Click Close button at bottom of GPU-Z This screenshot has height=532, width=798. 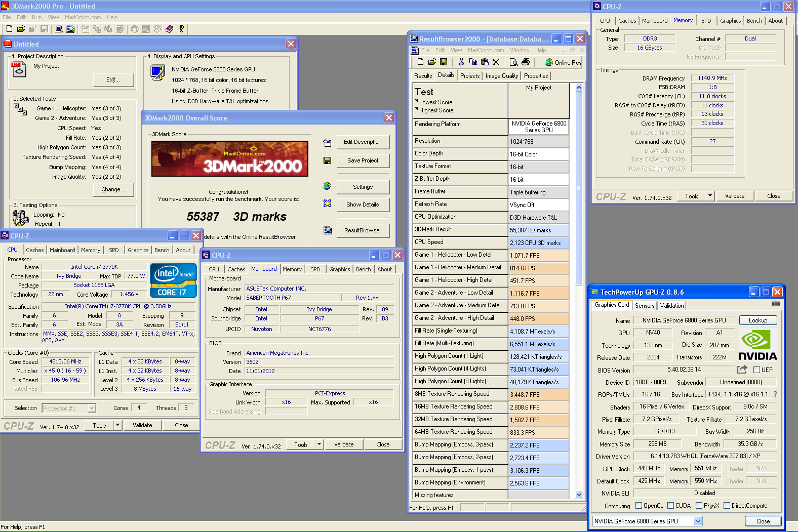coord(763,521)
